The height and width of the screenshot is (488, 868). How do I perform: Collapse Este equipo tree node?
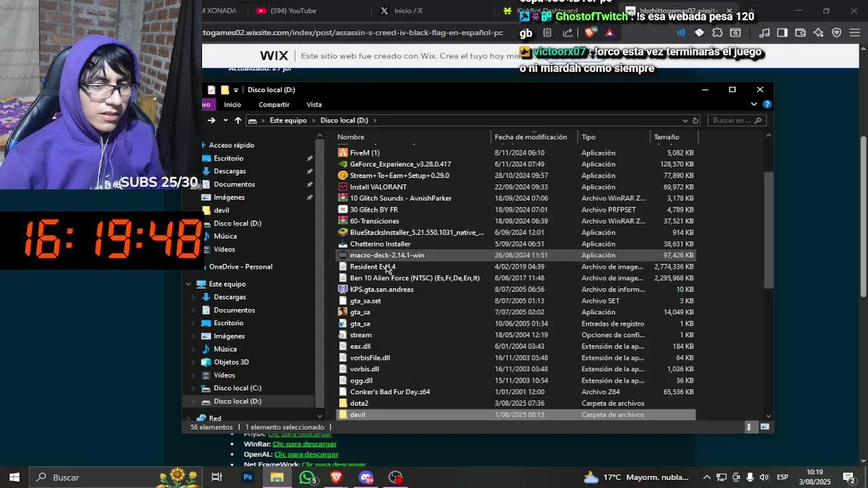189,284
